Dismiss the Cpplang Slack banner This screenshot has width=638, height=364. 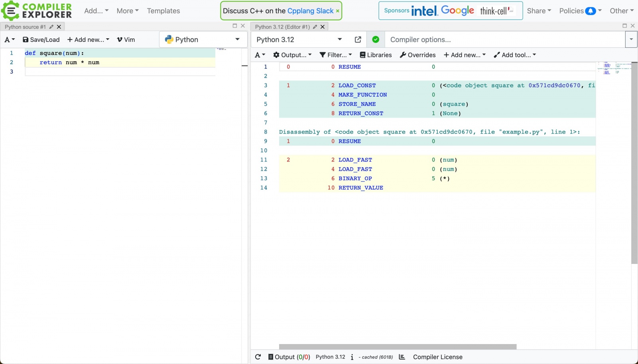tap(338, 11)
